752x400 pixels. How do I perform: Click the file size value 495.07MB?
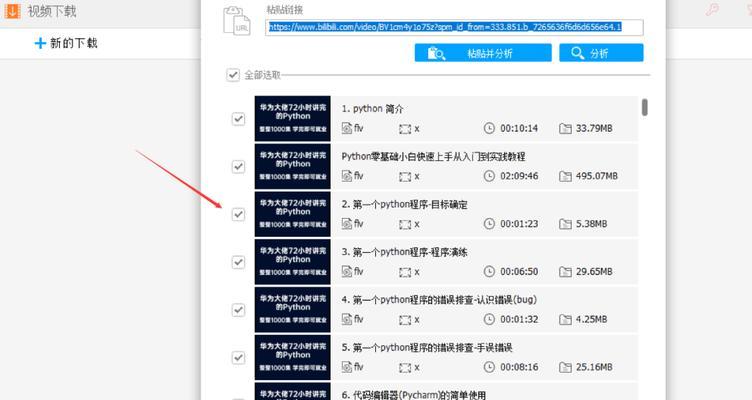pyautogui.click(x=597, y=176)
